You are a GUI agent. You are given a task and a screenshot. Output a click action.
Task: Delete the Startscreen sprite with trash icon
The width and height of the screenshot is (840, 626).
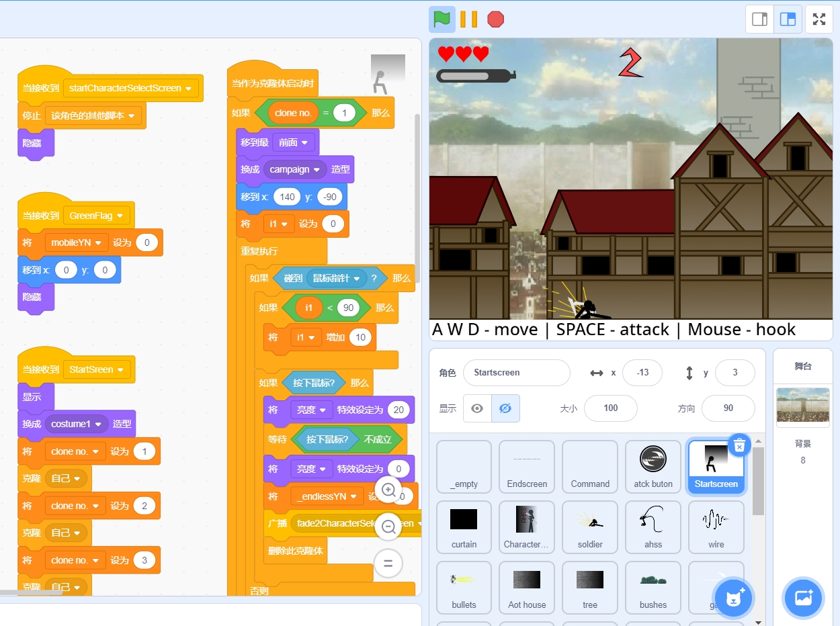coord(739,445)
